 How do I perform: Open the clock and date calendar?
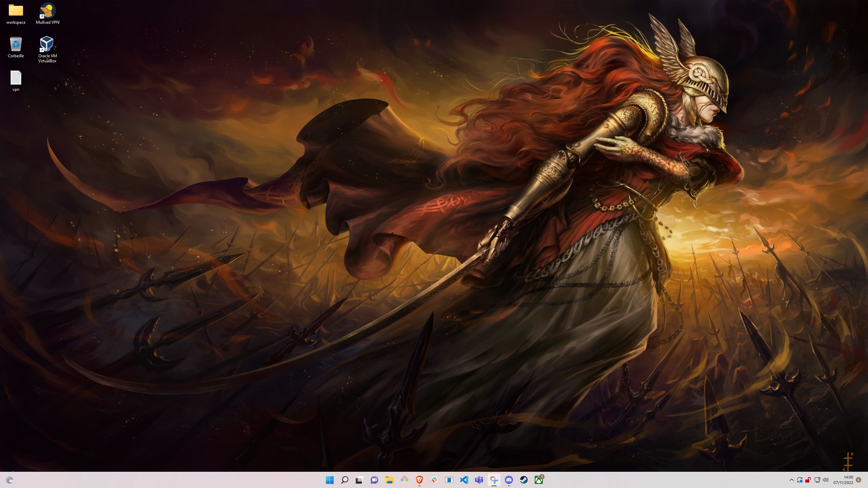click(x=843, y=480)
